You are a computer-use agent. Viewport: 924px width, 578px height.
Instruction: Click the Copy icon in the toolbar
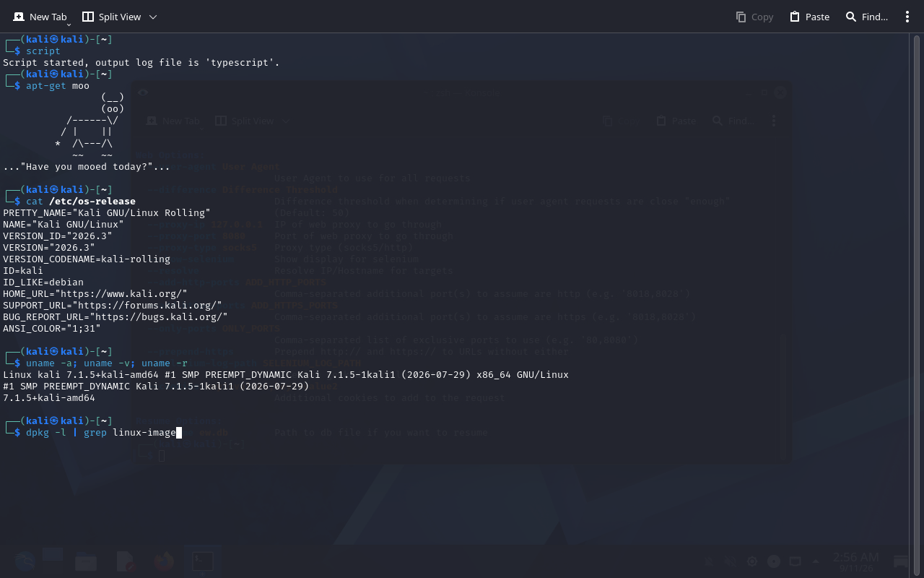click(741, 17)
